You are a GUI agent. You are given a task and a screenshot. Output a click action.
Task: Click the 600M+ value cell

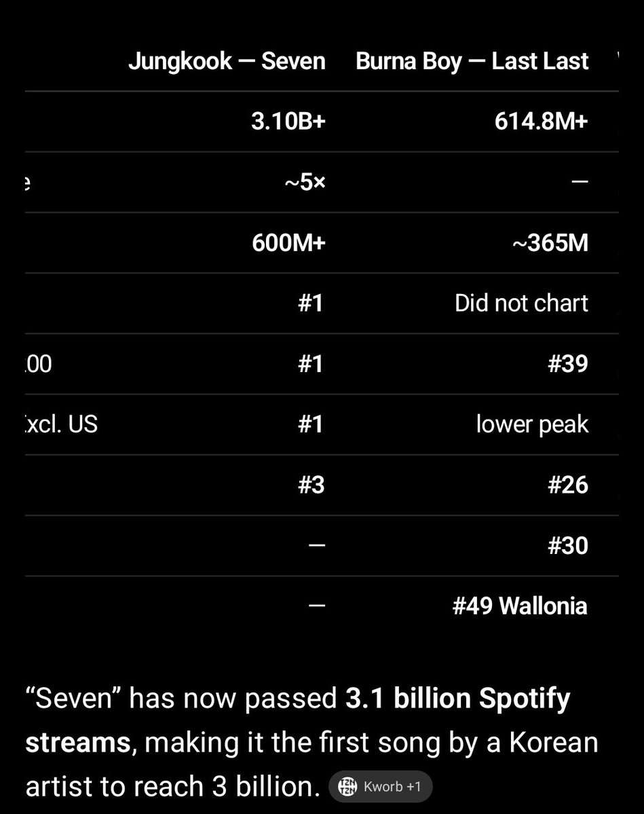288,243
